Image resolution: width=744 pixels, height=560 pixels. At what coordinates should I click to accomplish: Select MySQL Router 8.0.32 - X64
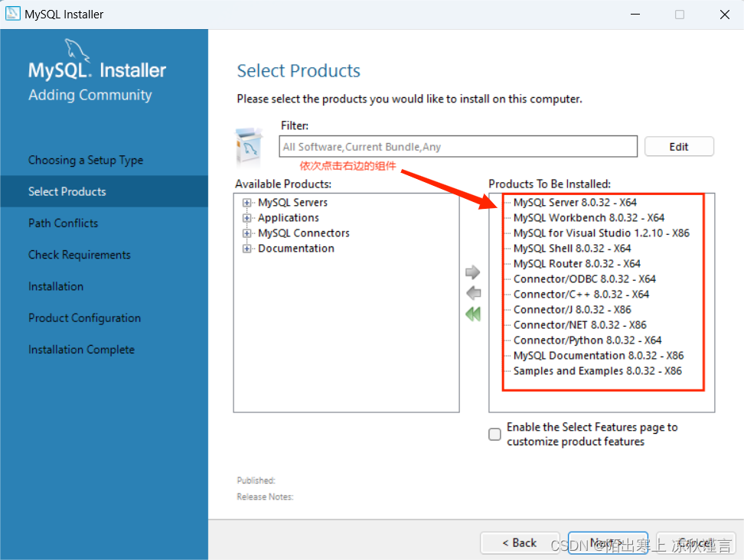[577, 263]
